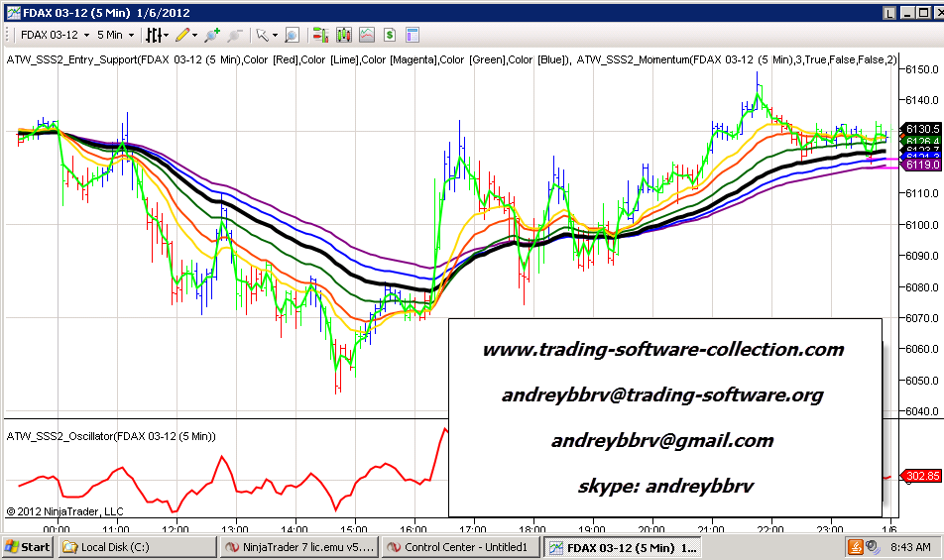Open the data series candlestick icon
Image resolution: width=944 pixels, height=560 pixels.
point(344,35)
